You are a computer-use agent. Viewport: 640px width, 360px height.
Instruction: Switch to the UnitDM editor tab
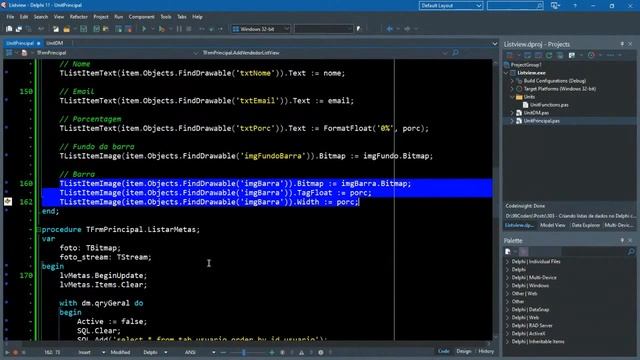(x=55, y=43)
